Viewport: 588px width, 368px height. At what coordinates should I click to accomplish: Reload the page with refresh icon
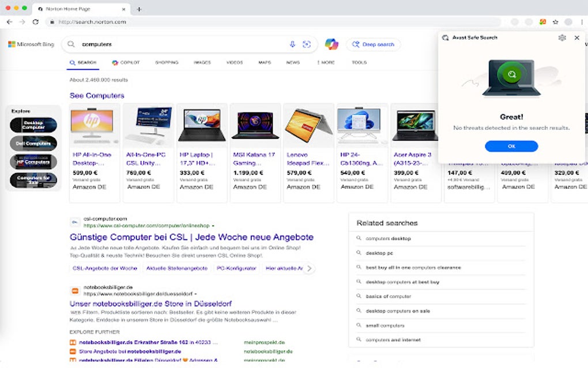(x=36, y=22)
